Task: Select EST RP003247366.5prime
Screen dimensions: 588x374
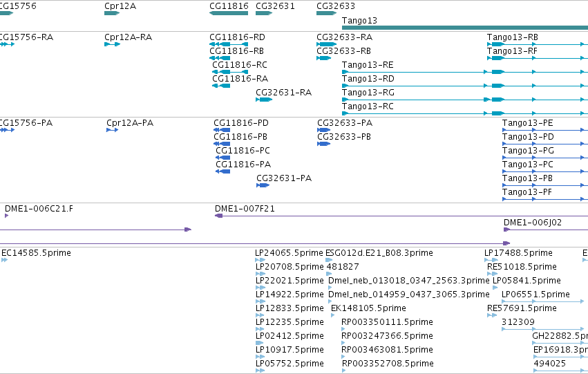Action: point(387,337)
